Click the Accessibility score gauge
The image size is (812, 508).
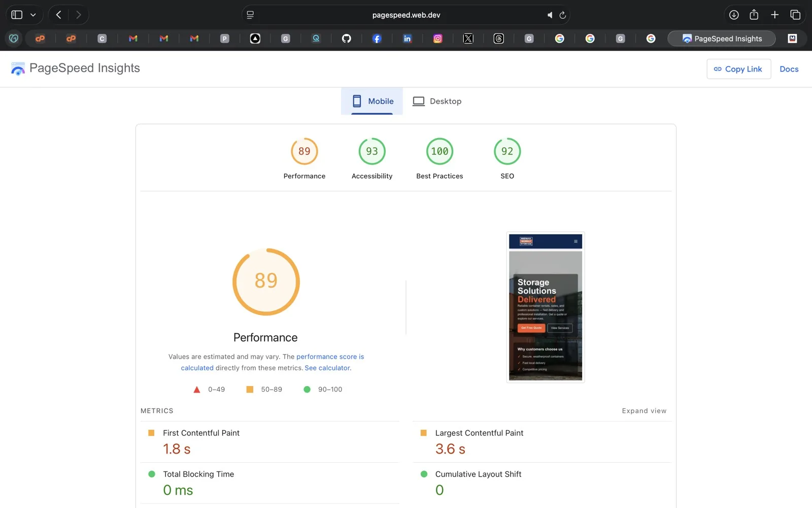coord(371,151)
